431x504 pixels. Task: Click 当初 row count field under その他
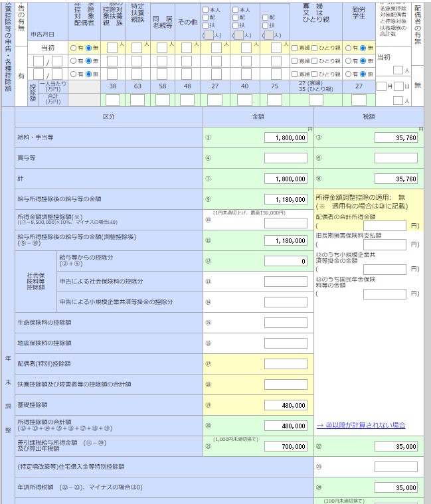(x=187, y=48)
